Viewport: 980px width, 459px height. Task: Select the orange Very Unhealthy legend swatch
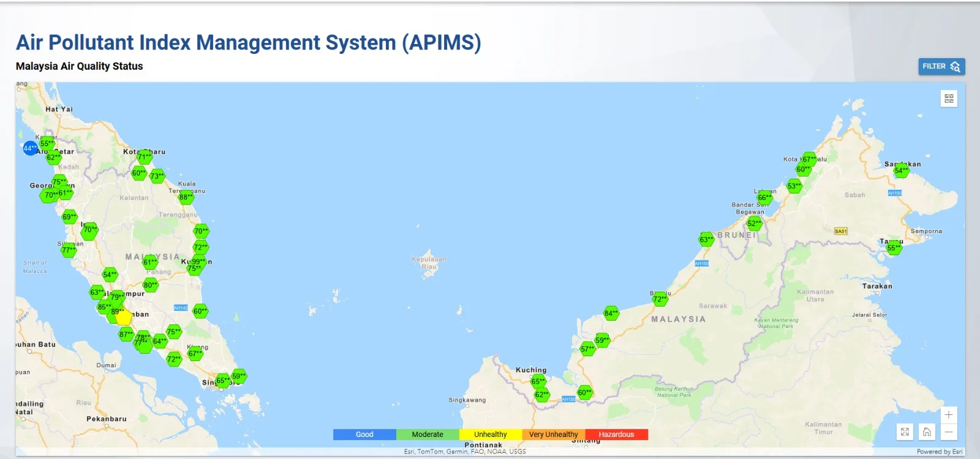point(553,435)
